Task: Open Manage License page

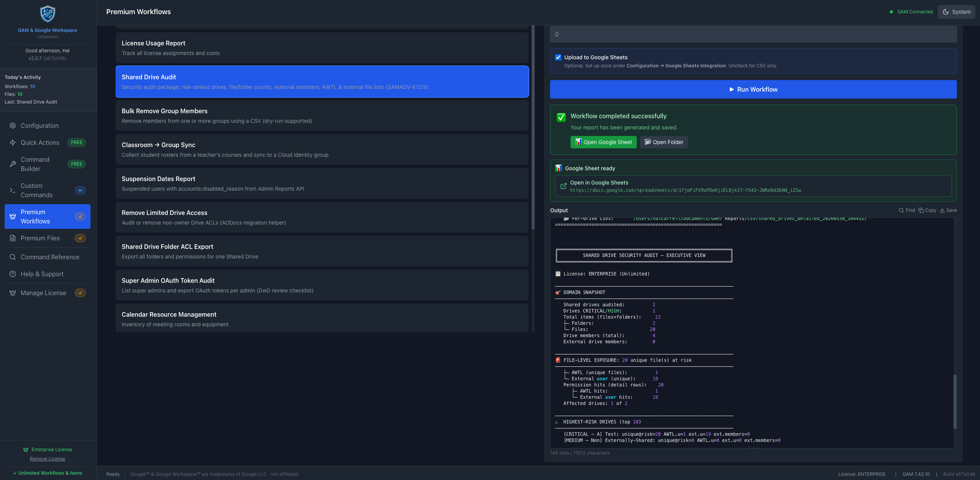Action: pos(47,293)
